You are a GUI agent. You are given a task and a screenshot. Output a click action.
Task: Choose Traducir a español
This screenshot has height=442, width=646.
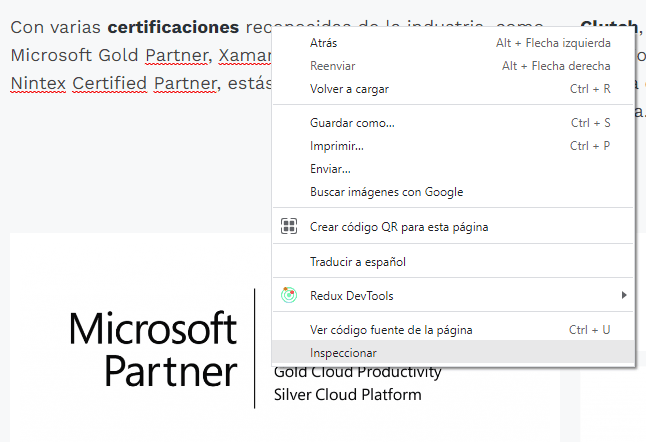point(453,262)
